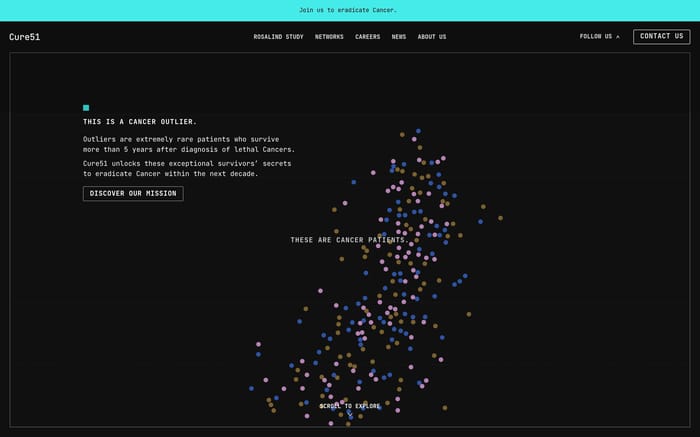Click the isolated blue dot left of the cluster top
This screenshot has width=700, height=437.
tap(354, 182)
